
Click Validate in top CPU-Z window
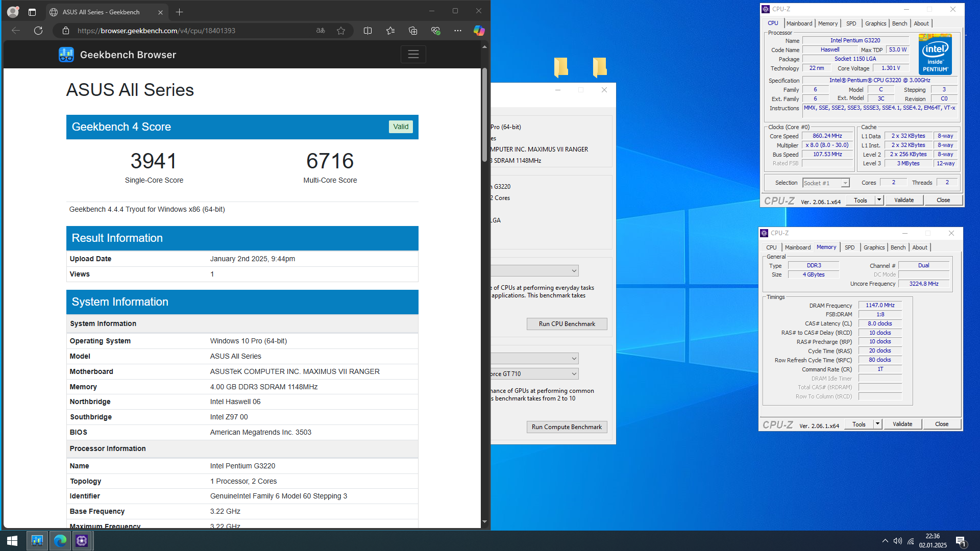[903, 200]
